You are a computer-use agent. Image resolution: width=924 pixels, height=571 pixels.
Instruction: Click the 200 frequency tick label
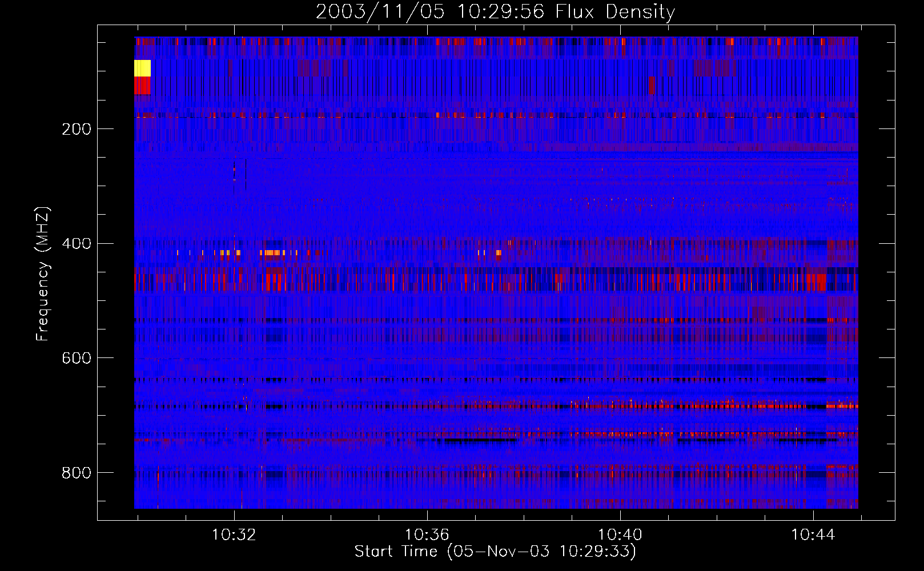click(x=77, y=129)
